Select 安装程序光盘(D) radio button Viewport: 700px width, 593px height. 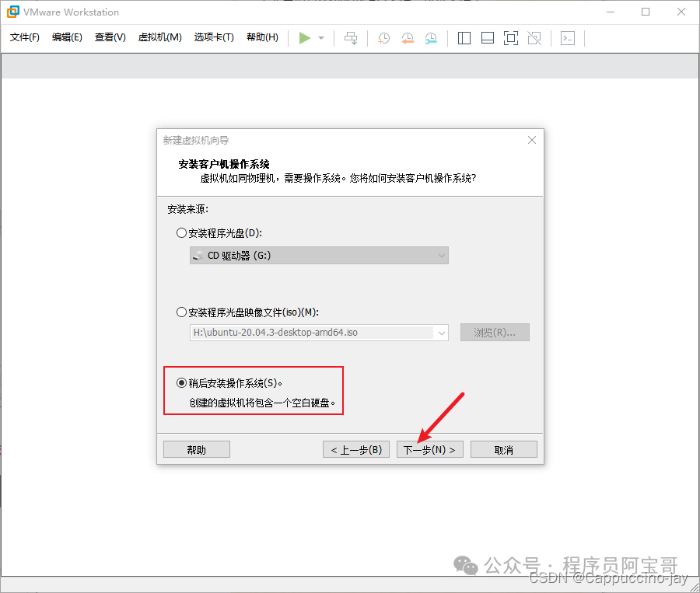coord(181,233)
